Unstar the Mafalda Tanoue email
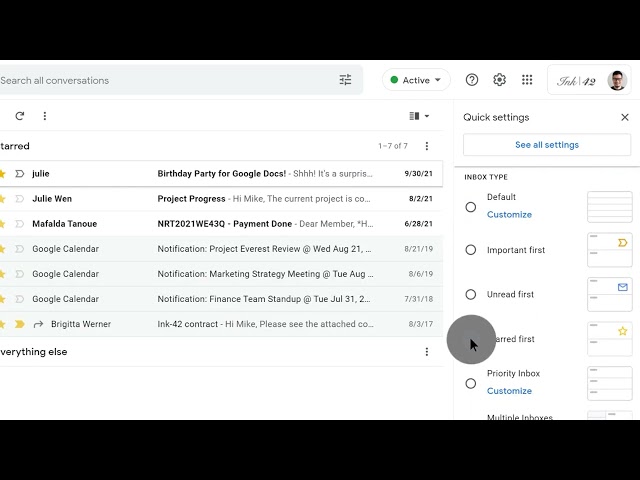640x480 pixels. (x=2, y=224)
